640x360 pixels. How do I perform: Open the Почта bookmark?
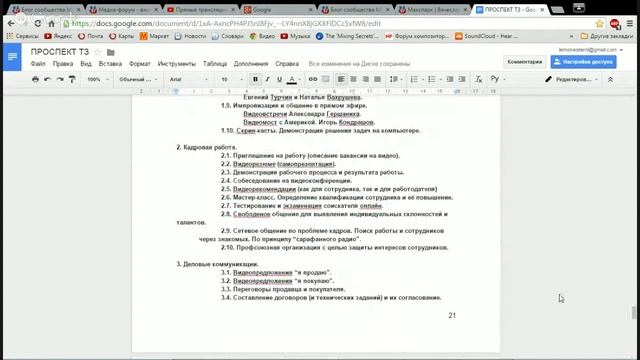tap(91, 36)
